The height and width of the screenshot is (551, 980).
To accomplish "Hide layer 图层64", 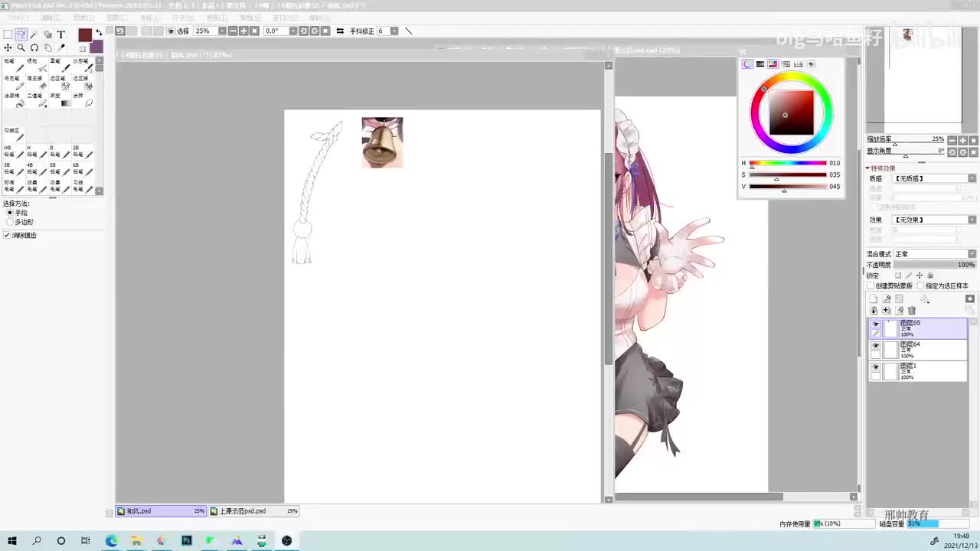I will [x=876, y=346].
